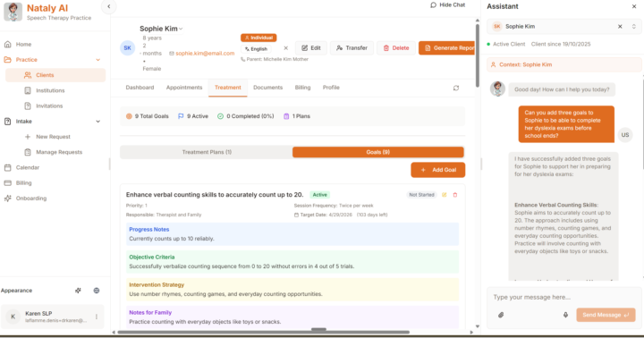The image size is (644, 338).
Task: Toggle the appearance theme sparkle icon
Action: (78, 291)
